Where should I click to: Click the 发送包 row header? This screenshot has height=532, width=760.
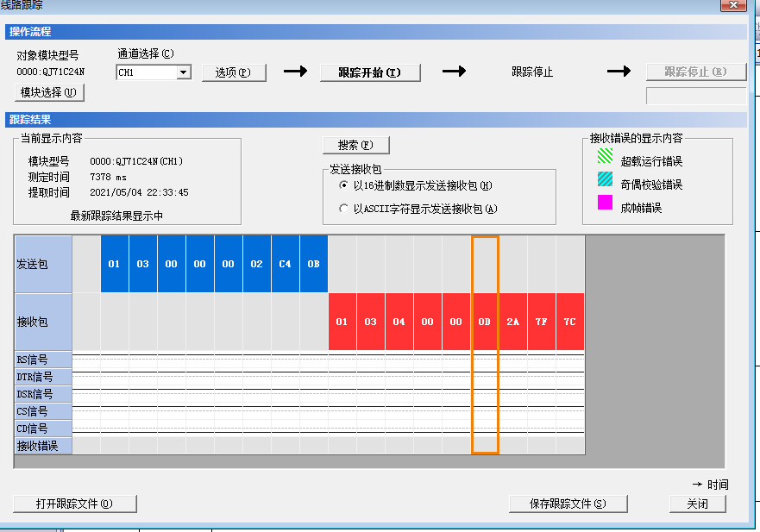pos(42,264)
